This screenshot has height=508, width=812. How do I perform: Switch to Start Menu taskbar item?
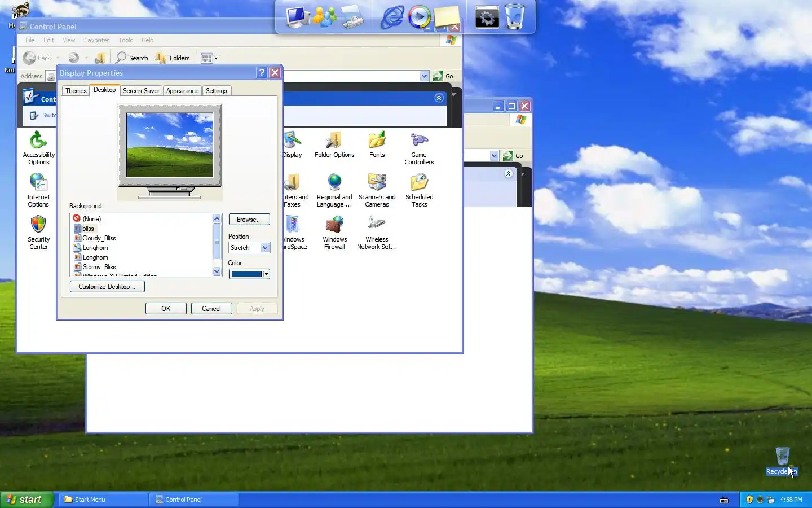click(x=103, y=500)
